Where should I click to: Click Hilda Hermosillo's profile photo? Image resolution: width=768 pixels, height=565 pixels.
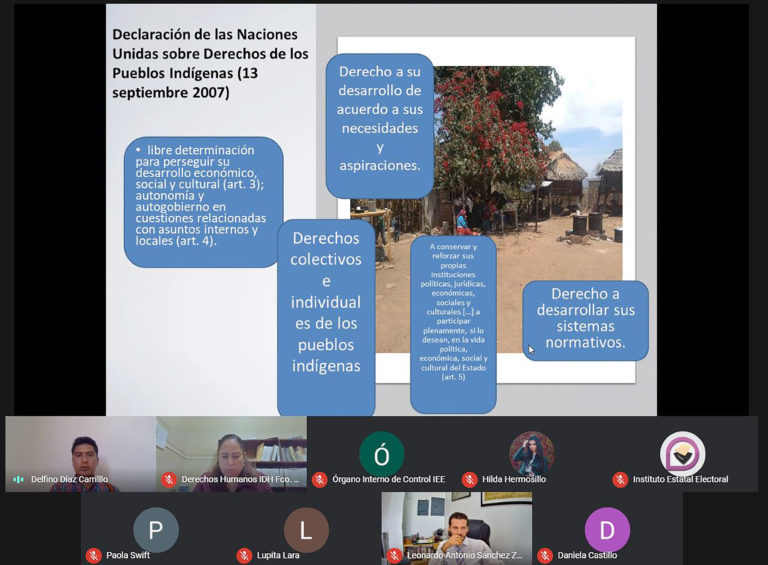coord(531,453)
